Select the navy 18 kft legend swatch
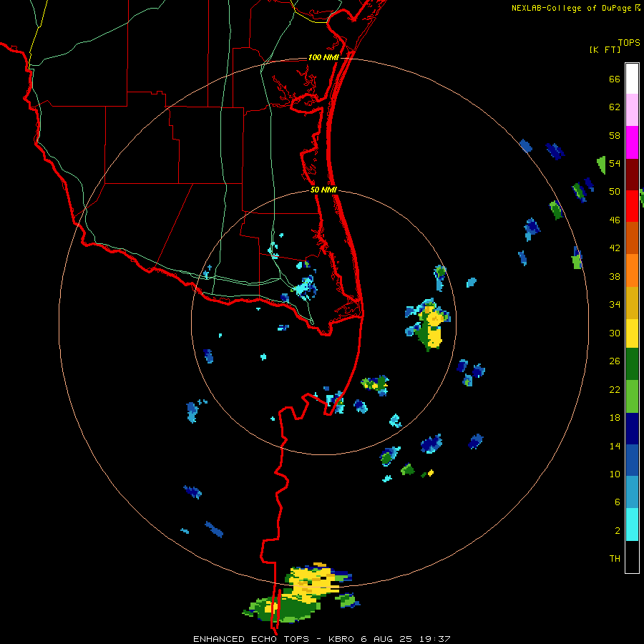This screenshot has height=644, width=644. (x=632, y=429)
